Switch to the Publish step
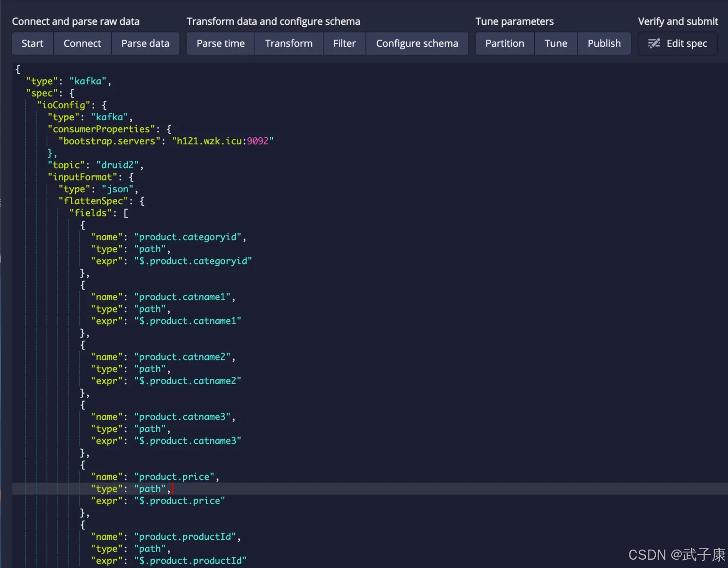 [604, 44]
